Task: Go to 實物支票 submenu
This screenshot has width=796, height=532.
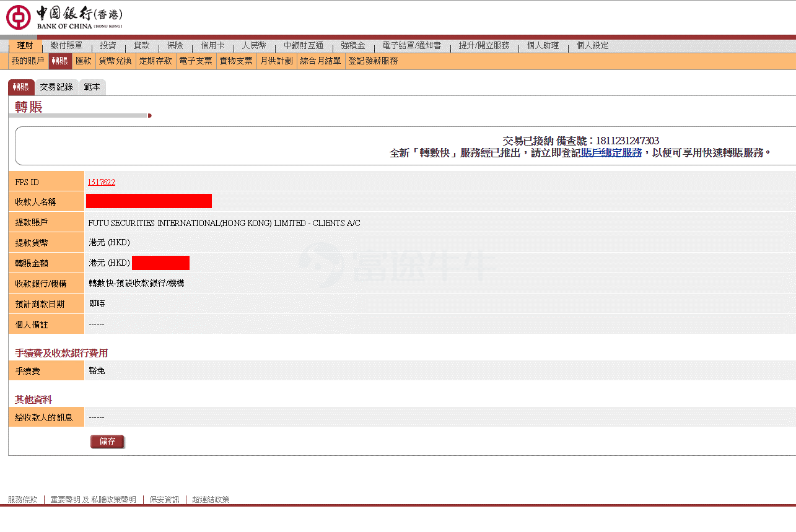Action: [236, 61]
